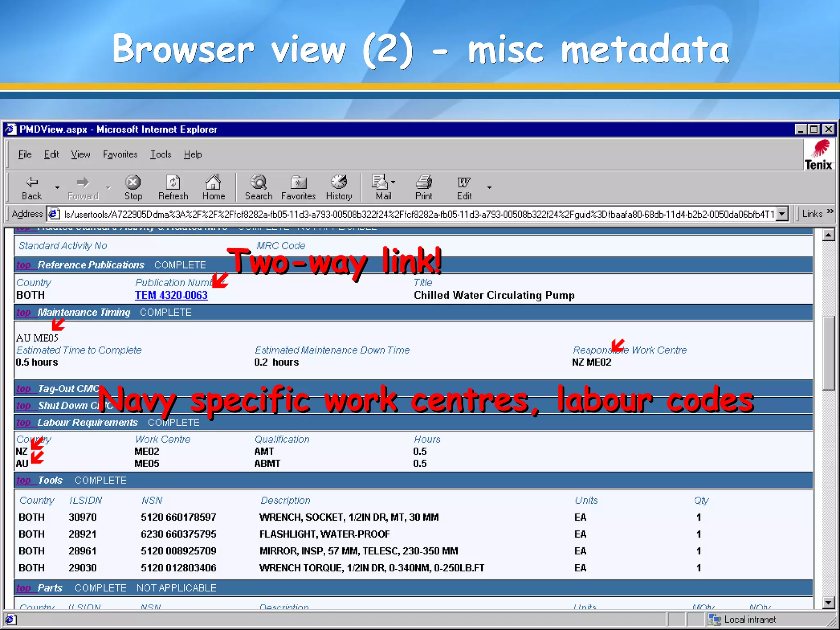This screenshot has height=630, width=840.
Task: Open the File menu
Action: click(x=25, y=154)
